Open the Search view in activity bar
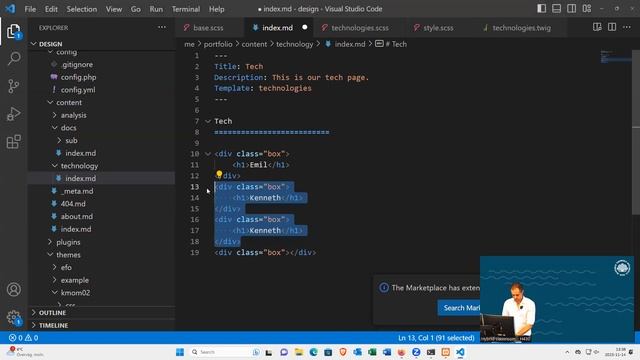This screenshot has width=640, height=360. (14, 58)
